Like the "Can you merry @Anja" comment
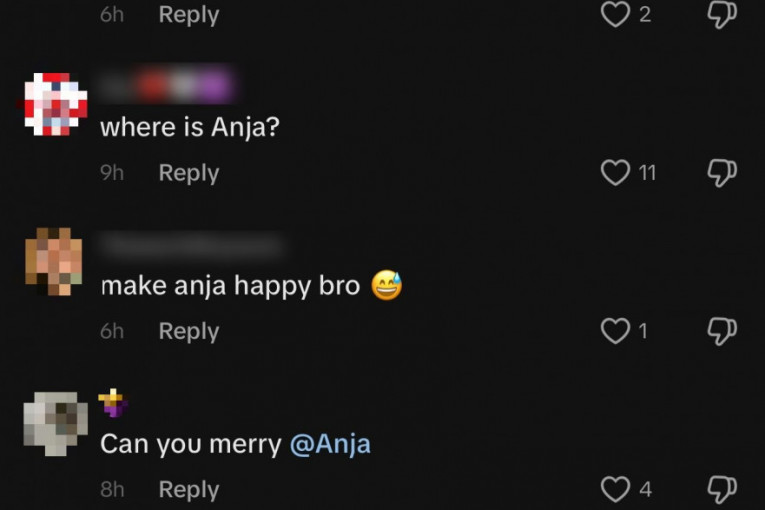The width and height of the screenshot is (765, 510). pyautogui.click(x=615, y=489)
